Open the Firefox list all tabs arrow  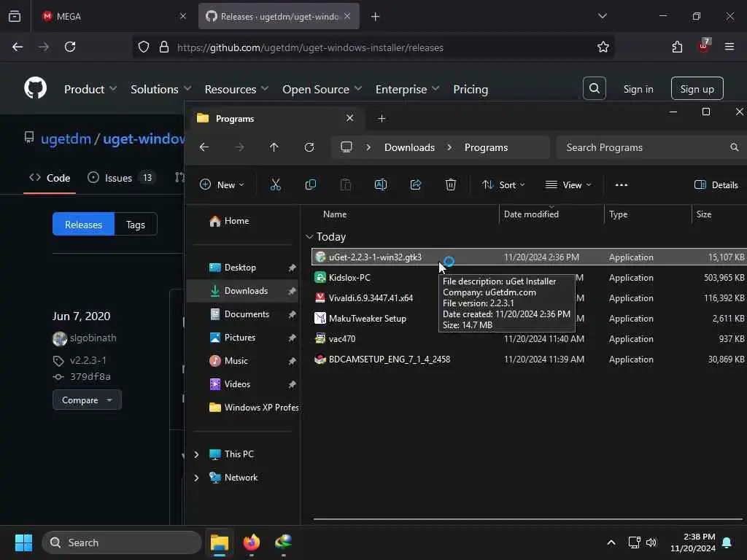coord(602,16)
